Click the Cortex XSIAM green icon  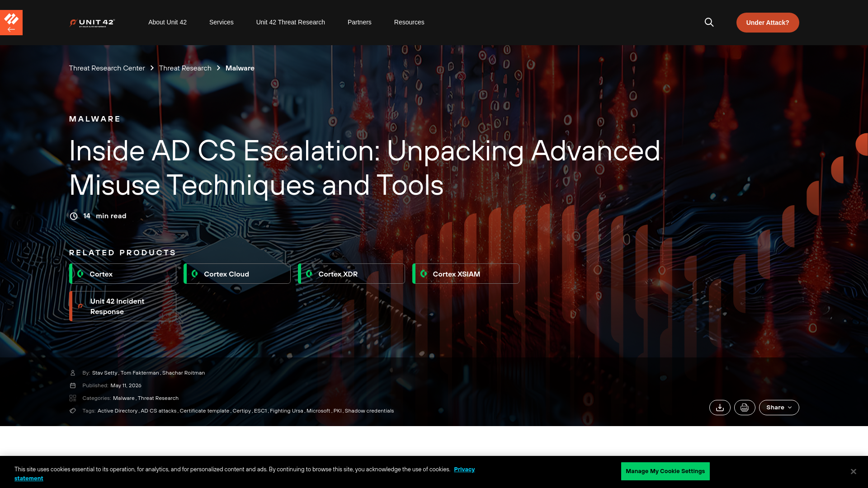[424, 274]
